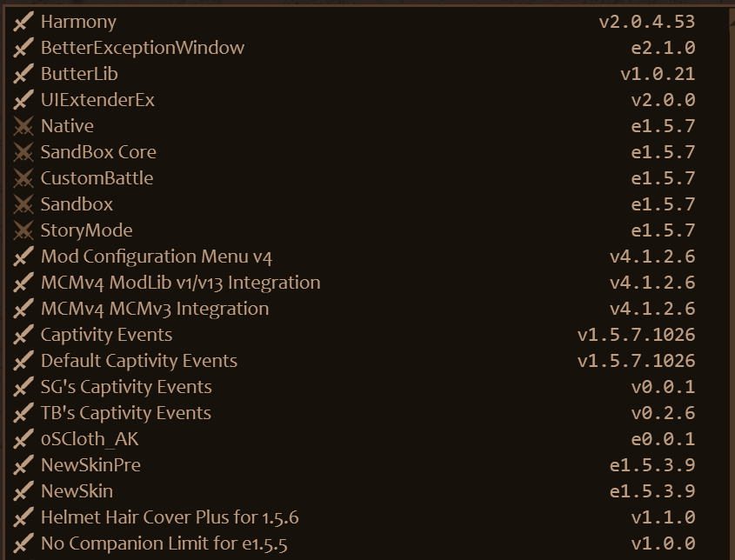Click sword icon next to Helmet Hair Cover Plus
Viewport: 735px width, 560px height.
[x=23, y=517]
